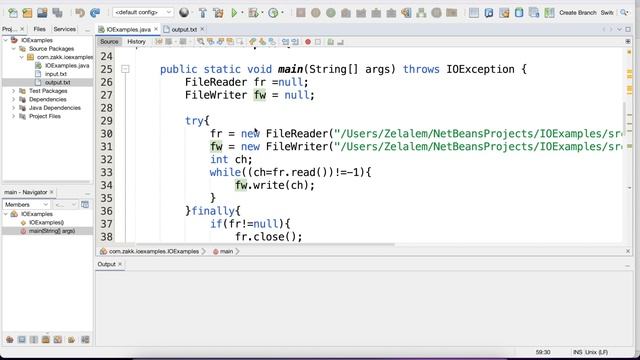
Task: Click Clean and Build Project icon
Action: pos(218,13)
